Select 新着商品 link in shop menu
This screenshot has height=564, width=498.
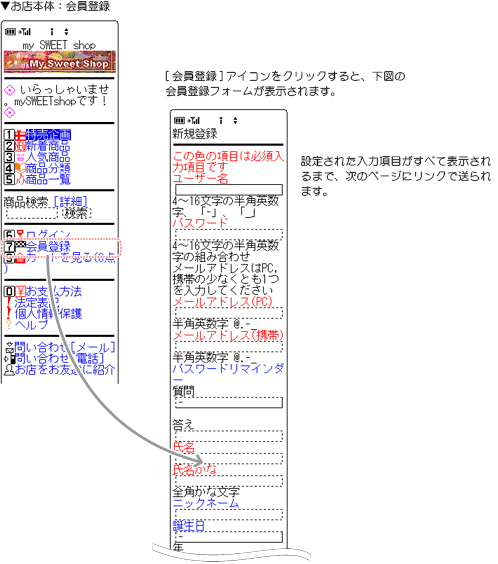coord(48,146)
